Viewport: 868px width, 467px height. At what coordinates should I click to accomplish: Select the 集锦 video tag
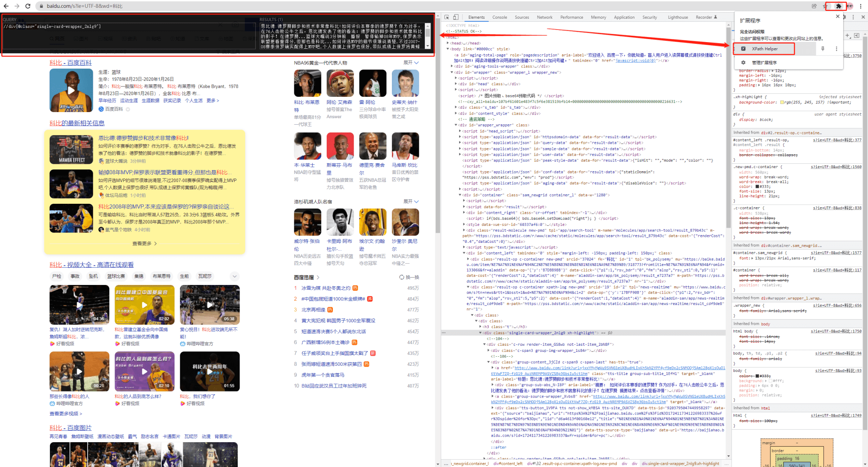pyautogui.click(x=139, y=276)
